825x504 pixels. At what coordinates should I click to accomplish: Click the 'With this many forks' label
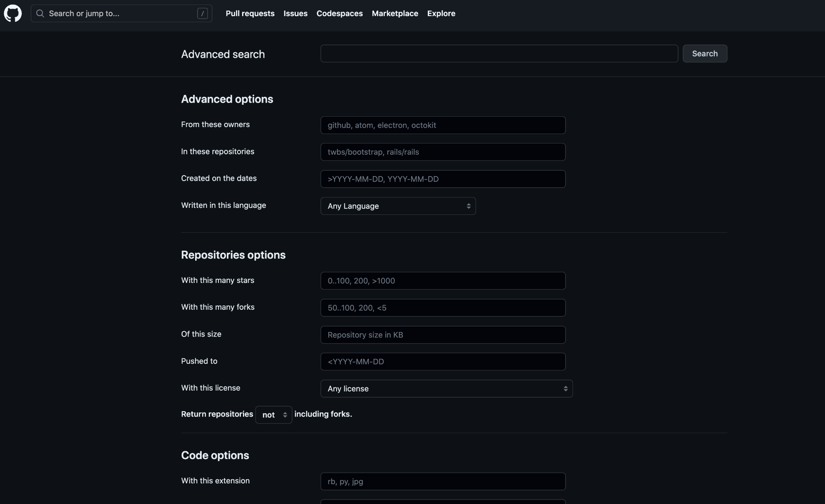218,307
